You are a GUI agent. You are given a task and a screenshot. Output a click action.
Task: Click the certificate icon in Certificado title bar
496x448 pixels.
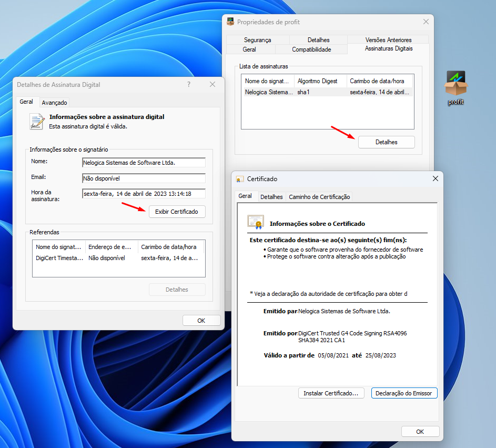tap(240, 179)
